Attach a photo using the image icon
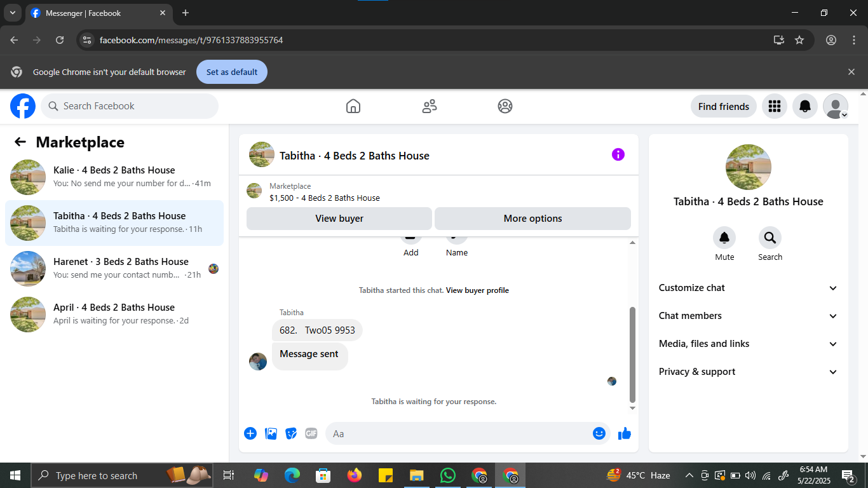This screenshot has height=488, width=868. pyautogui.click(x=271, y=433)
